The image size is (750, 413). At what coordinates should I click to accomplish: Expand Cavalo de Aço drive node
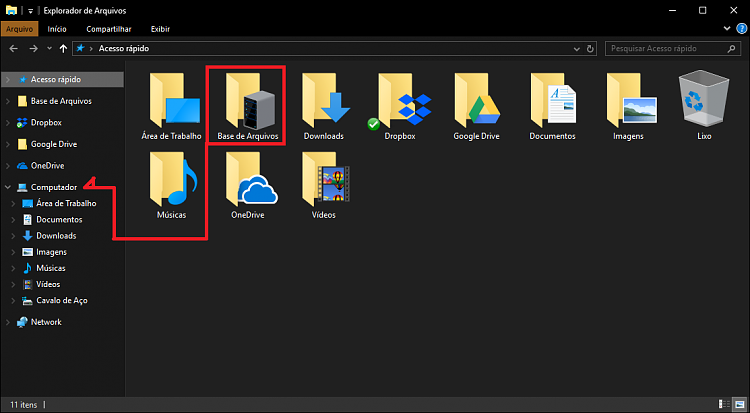(13, 301)
